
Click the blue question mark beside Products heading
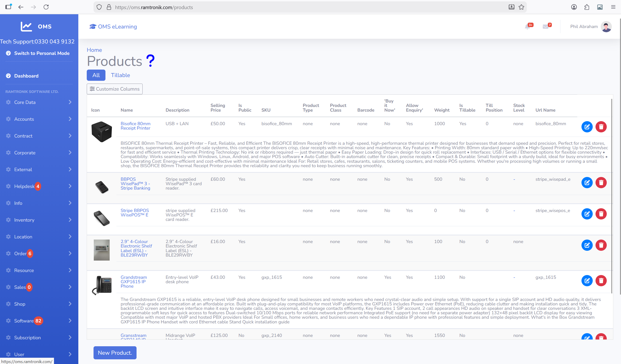tap(150, 60)
